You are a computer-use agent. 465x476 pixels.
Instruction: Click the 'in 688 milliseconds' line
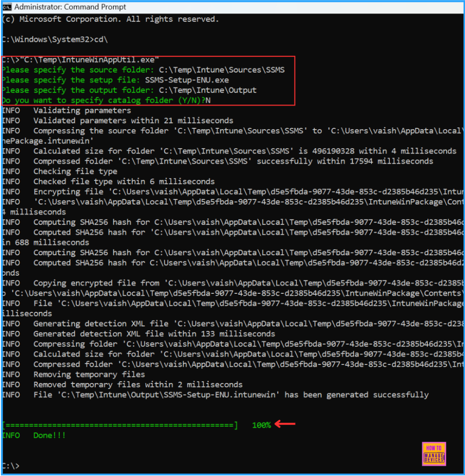46,242
